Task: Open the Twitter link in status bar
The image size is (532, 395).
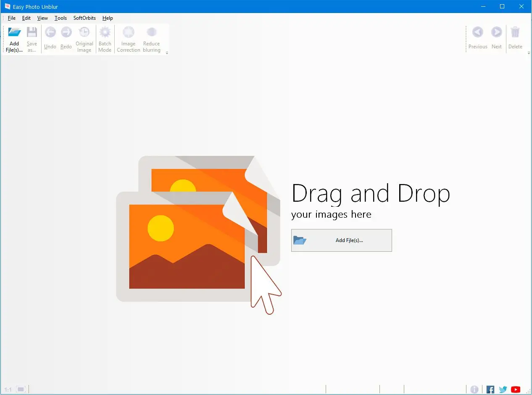Action: pyautogui.click(x=503, y=390)
